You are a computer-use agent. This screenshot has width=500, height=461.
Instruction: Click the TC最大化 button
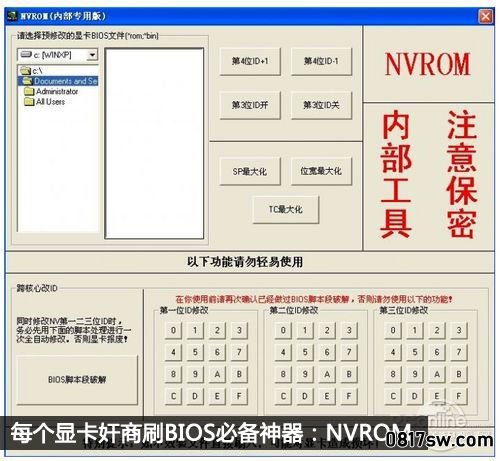[286, 209]
